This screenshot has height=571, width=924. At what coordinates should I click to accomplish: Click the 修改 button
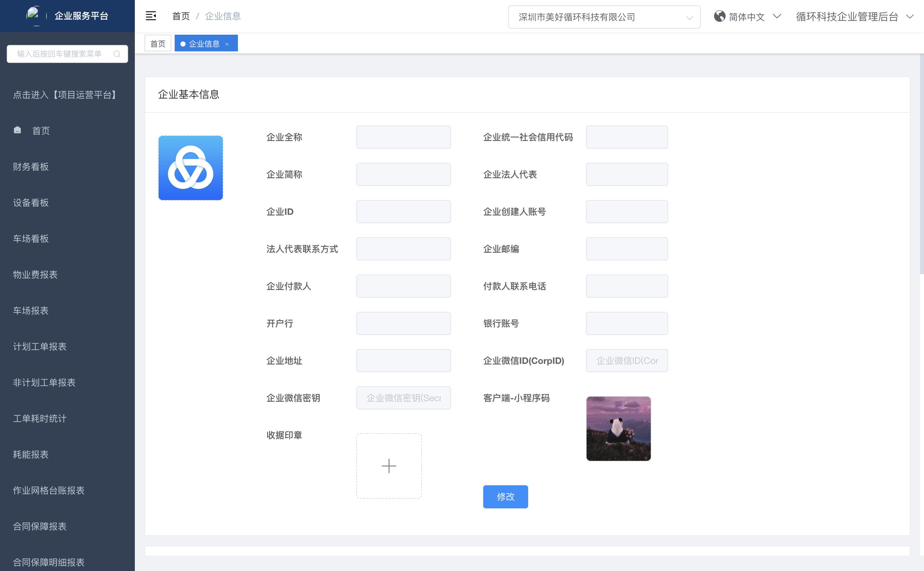tap(505, 496)
